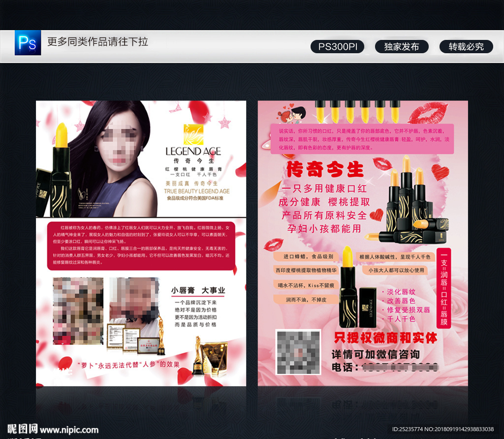504x439 pixels.
Task: Click the blue Photoshop Ps icon
Action: [x=28, y=43]
